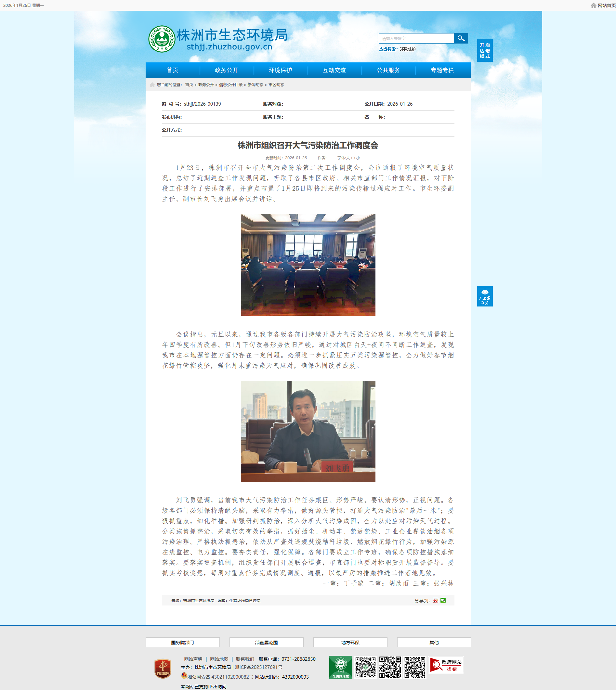Set font size to 小
The height and width of the screenshot is (690, 616).
tap(358, 158)
